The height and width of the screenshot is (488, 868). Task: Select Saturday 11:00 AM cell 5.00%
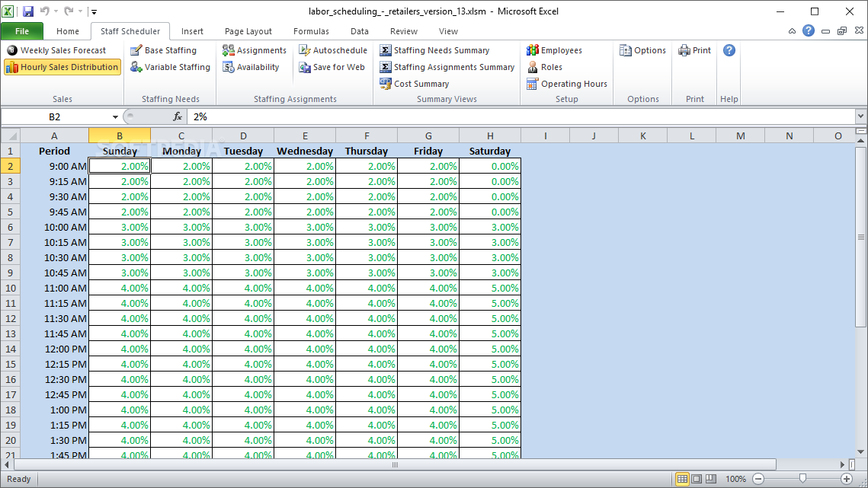pos(490,289)
